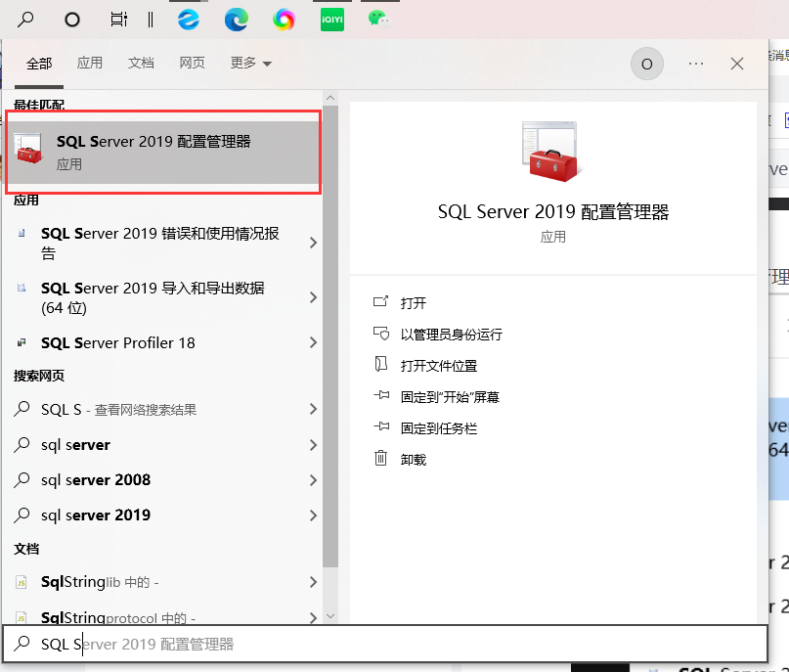Click the taskbar search magnifier icon

[x=25, y=20]
